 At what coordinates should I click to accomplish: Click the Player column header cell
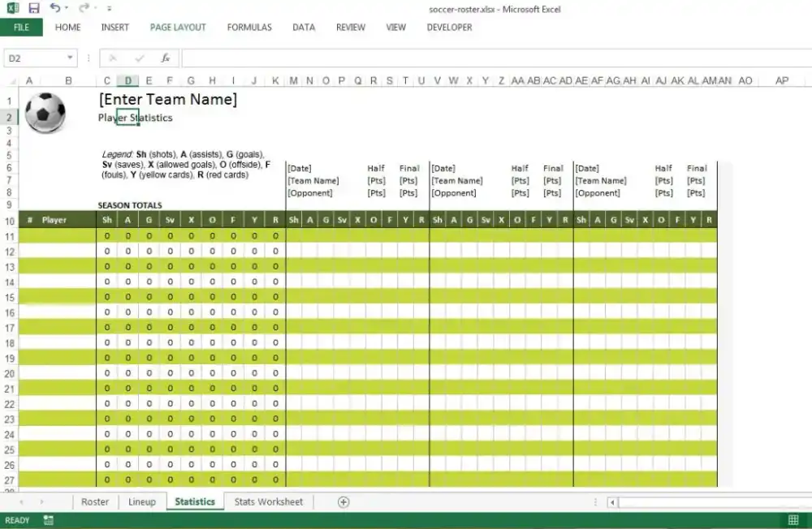[x=54, y=220]
